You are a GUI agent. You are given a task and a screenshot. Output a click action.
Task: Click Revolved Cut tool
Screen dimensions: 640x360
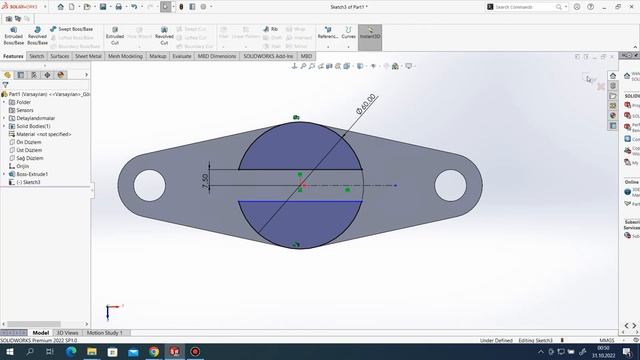[x=164, y=36]
